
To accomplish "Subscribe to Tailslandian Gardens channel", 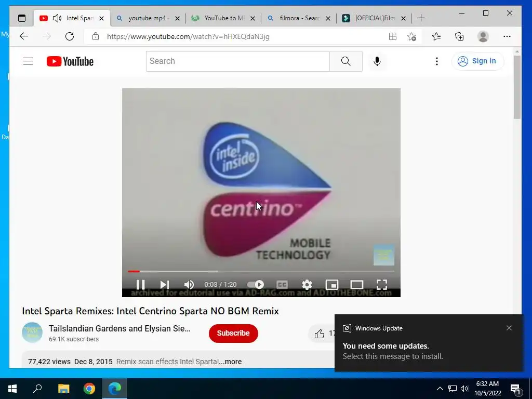I will click(x=233, y=333).
